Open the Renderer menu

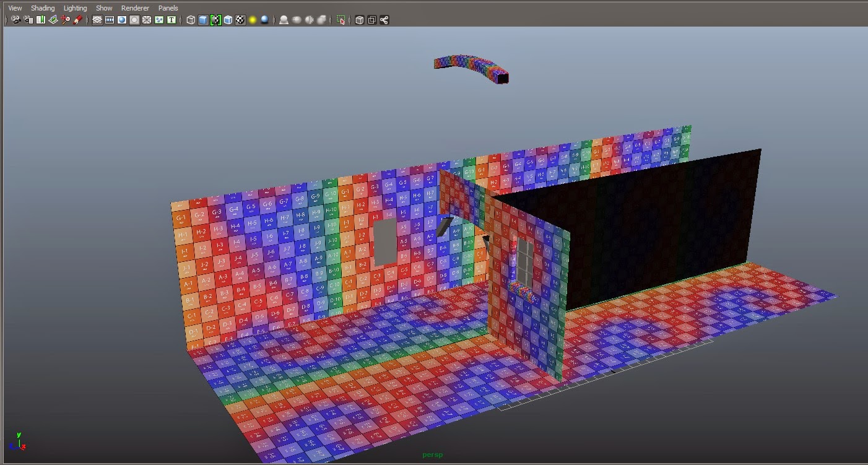pyautogui.click(x=135, y=8)
